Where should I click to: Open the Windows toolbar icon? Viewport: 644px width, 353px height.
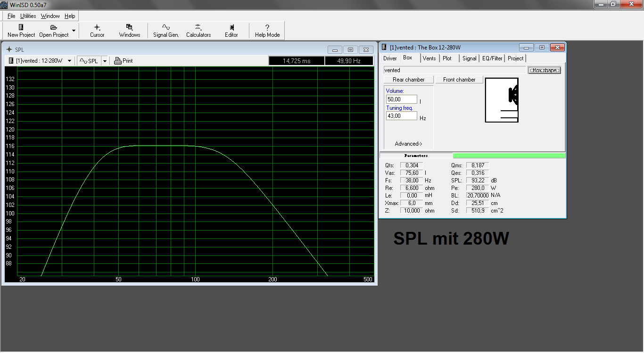[130, 28]
